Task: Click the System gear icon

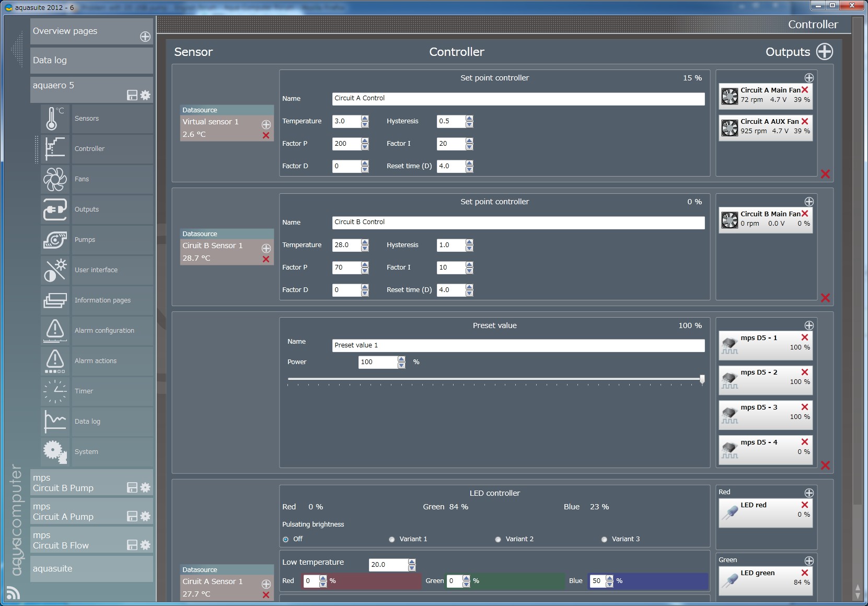Action: click(x=55, y=452)
